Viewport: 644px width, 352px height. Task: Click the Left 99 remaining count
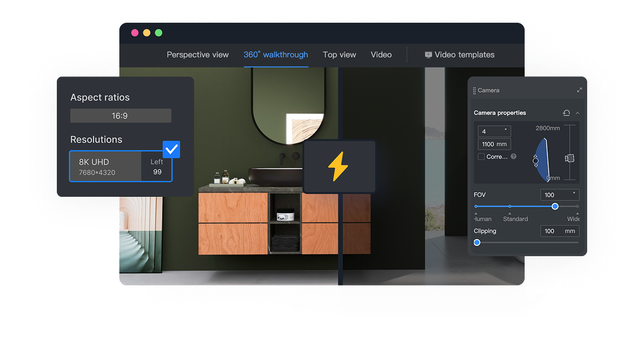(x=157, y=167)
